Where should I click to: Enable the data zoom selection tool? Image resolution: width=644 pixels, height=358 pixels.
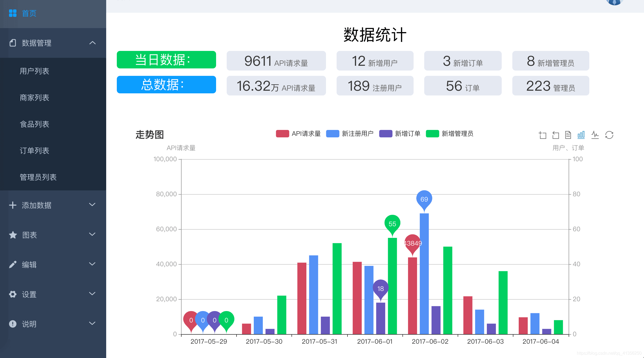coord(542,135)
